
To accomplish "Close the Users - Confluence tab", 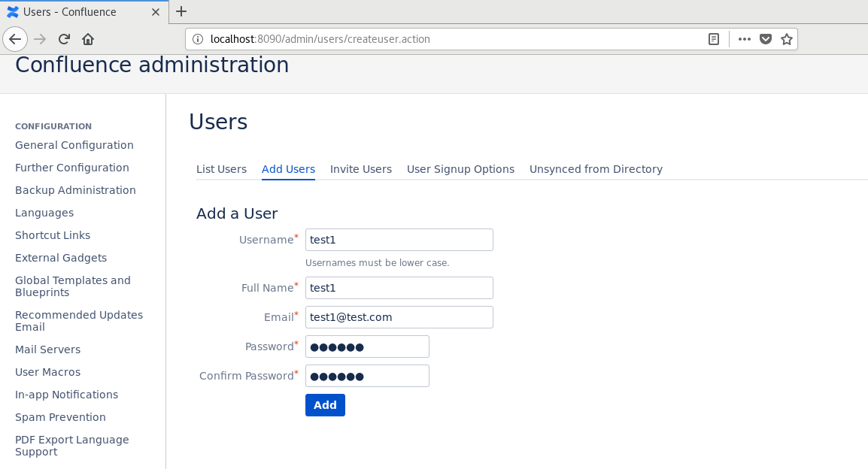I will pyautogui.click(x=156, y=12).
